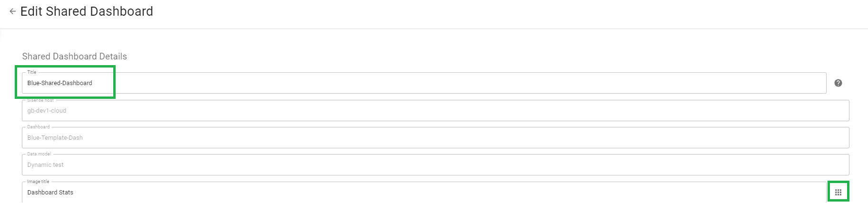The height and width of the screenshot is (203, 868).
Task: Click the Shared Dashboard Details section heading
Action: click(x=74, y=57)
